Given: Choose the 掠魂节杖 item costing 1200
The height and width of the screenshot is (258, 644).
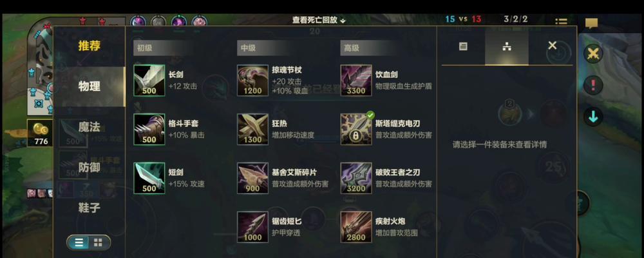Looking at the screenshot, I should (252, 80).
